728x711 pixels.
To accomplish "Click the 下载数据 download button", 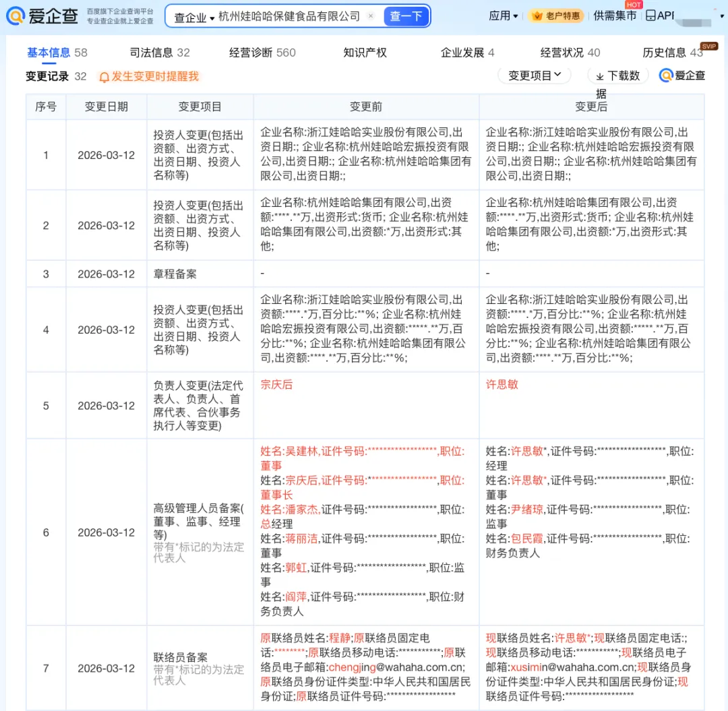I will click(x=618, y=75).
